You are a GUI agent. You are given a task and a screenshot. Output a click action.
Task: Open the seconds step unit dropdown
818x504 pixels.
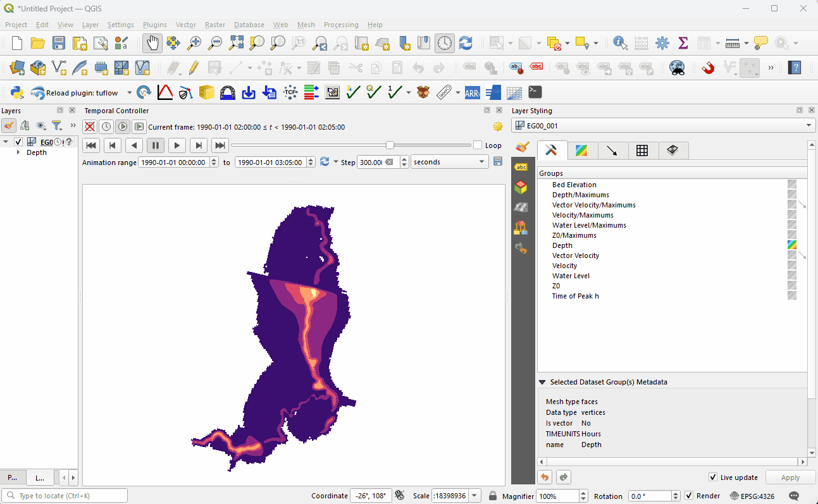tap(449, 162)
